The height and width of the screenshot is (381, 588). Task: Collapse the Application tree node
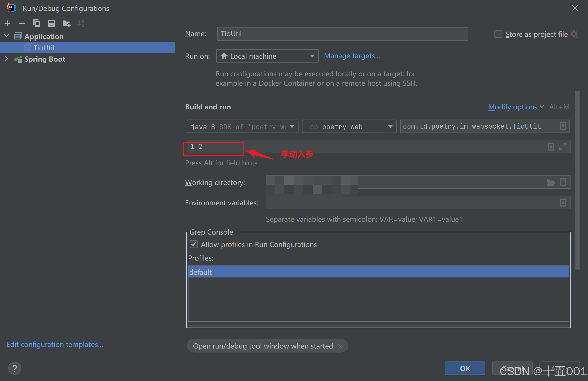click(7, 36)
